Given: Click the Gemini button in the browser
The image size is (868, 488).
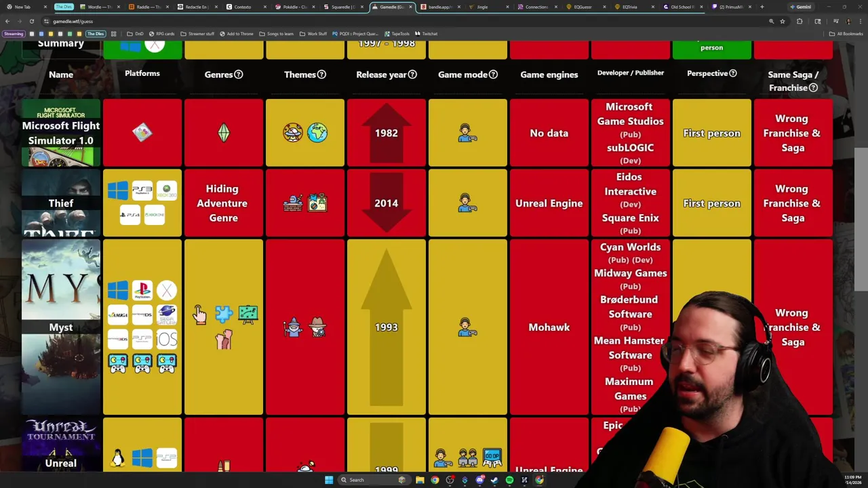Looking at the screenshot, I should (x=800, y=7).
